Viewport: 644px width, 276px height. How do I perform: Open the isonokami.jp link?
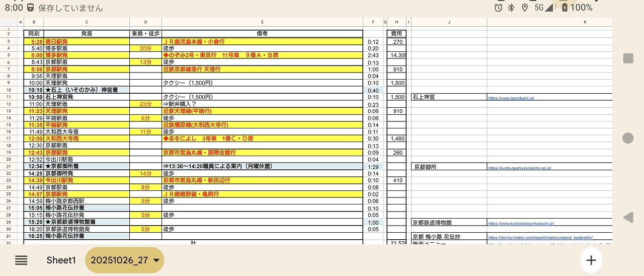(x=511, y=98)
